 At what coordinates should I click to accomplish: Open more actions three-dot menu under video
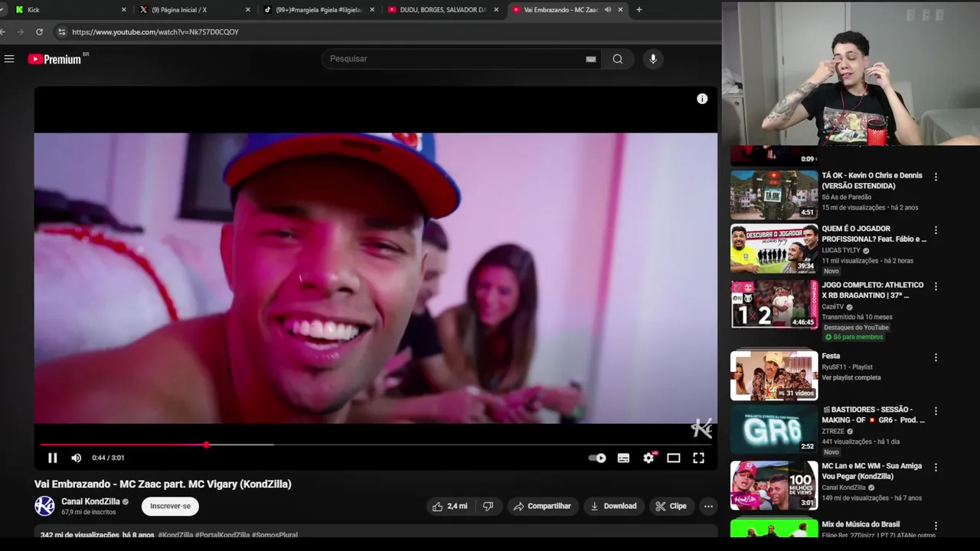point(708,506)
